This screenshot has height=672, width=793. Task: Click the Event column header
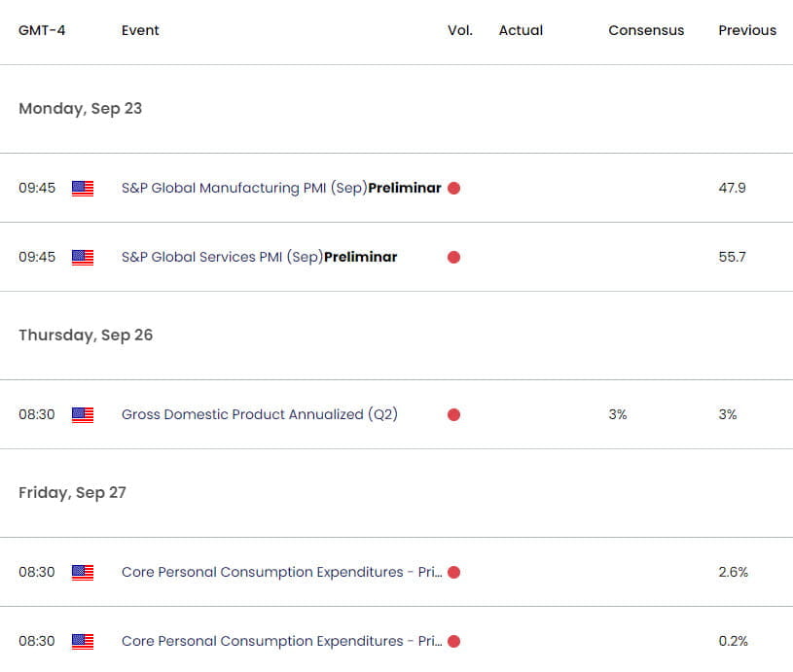tap(140, 30)
